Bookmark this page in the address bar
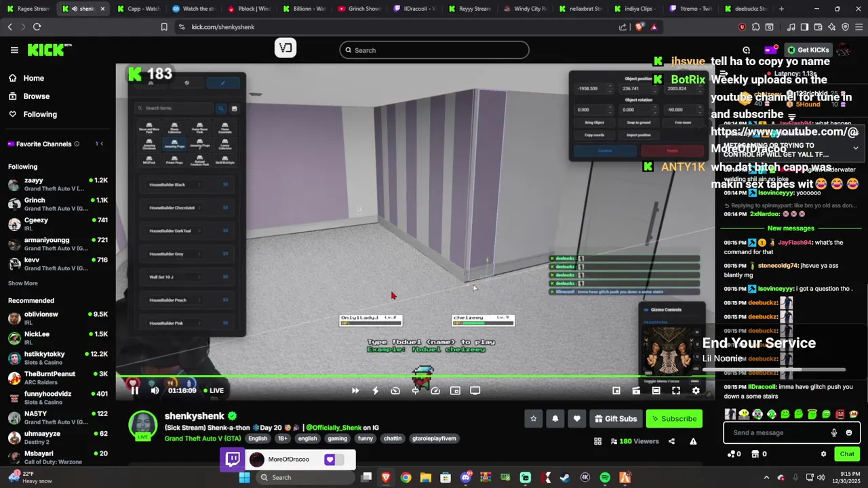 coord(164,26)
